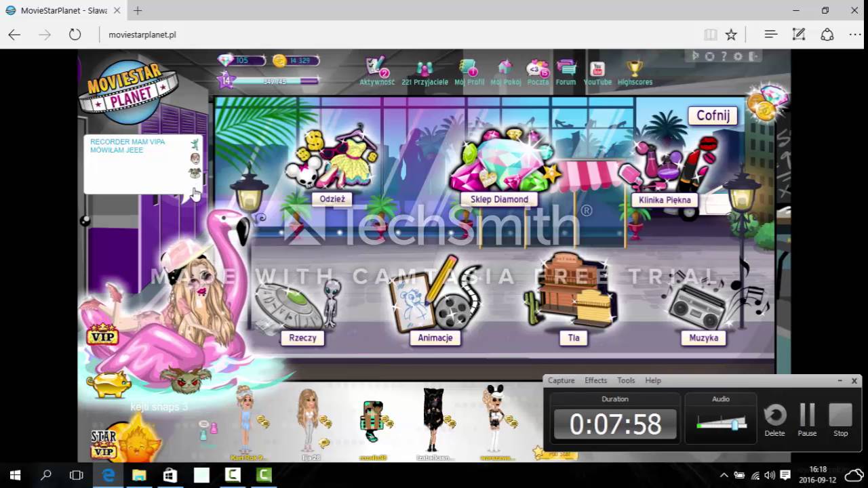Refresh the browser page
Viewport: 868px width, 488px height.
click(x=75, y=35)
